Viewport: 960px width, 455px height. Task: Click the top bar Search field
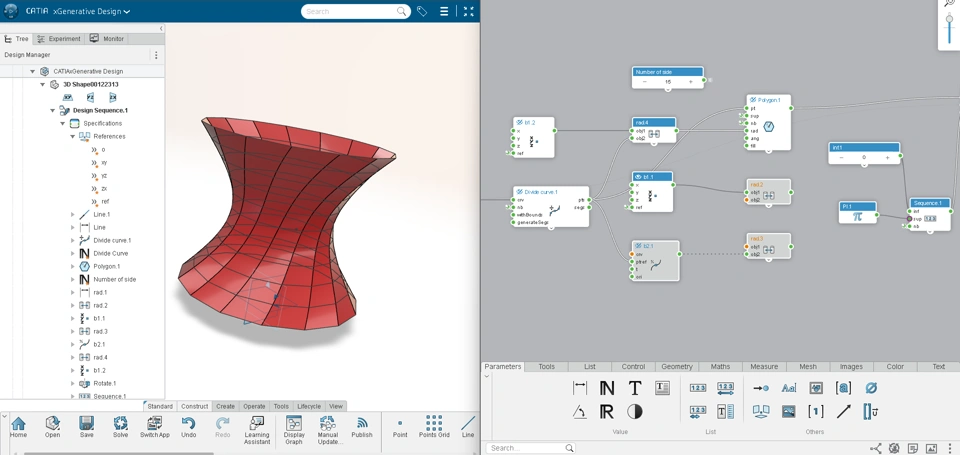pos(356,11)
